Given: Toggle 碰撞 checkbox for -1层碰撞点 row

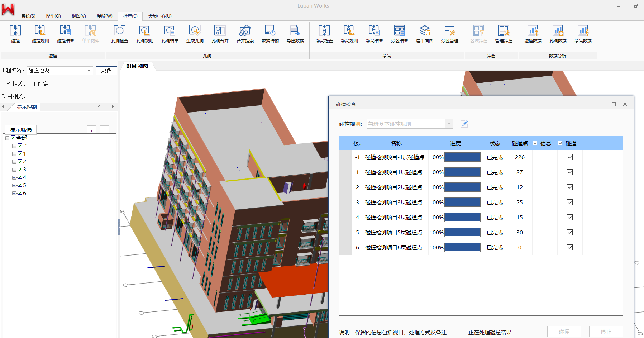Looking at the screenshot, I should pos(570,157).
